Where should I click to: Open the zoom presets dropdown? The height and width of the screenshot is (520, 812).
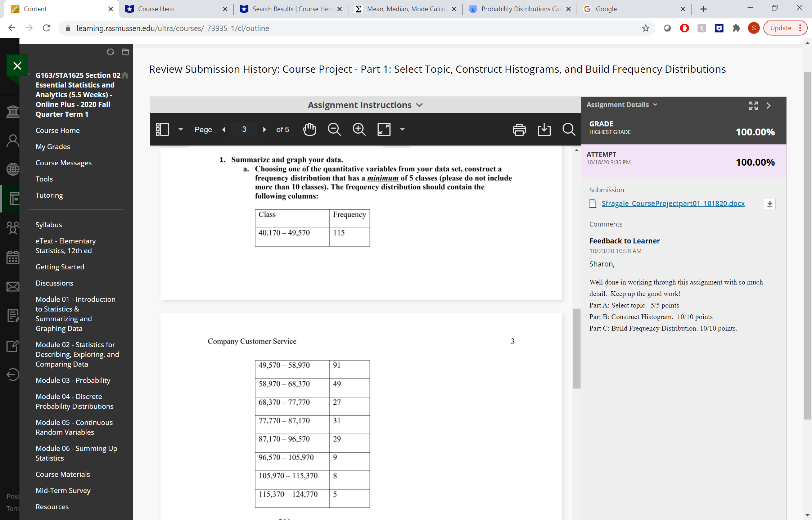[x=402, y=129]
